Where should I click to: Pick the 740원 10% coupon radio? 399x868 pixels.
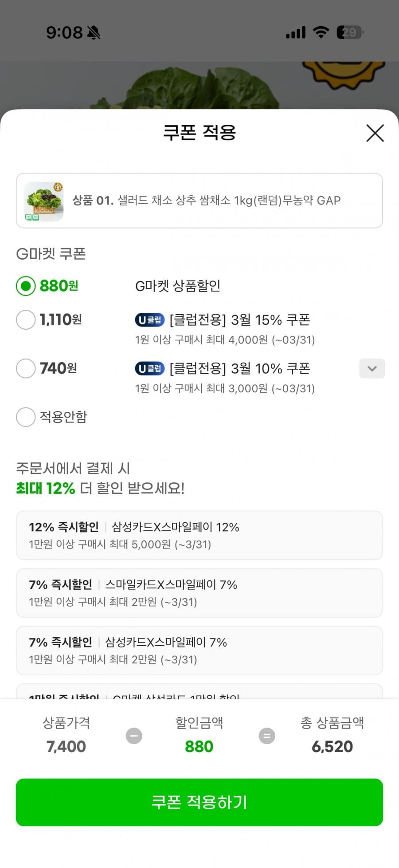pos(26,368)
